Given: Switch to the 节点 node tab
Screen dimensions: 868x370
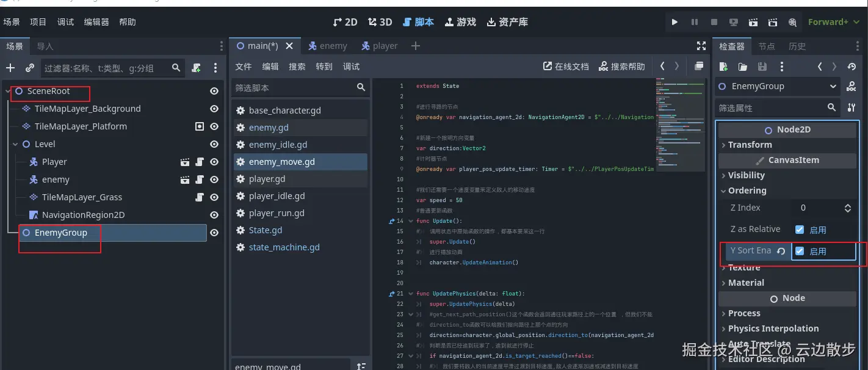Looking at the screenshot, I should (767, 46).
